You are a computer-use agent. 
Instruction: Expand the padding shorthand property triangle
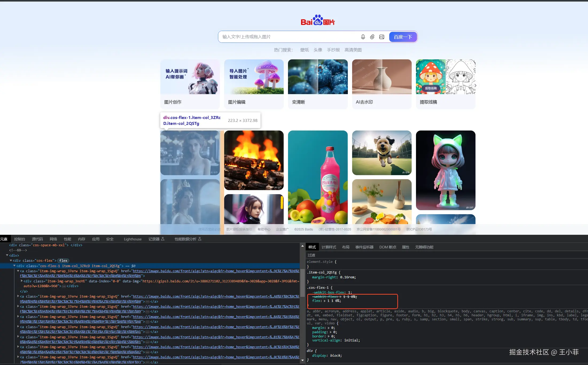[x=331, y=332]
